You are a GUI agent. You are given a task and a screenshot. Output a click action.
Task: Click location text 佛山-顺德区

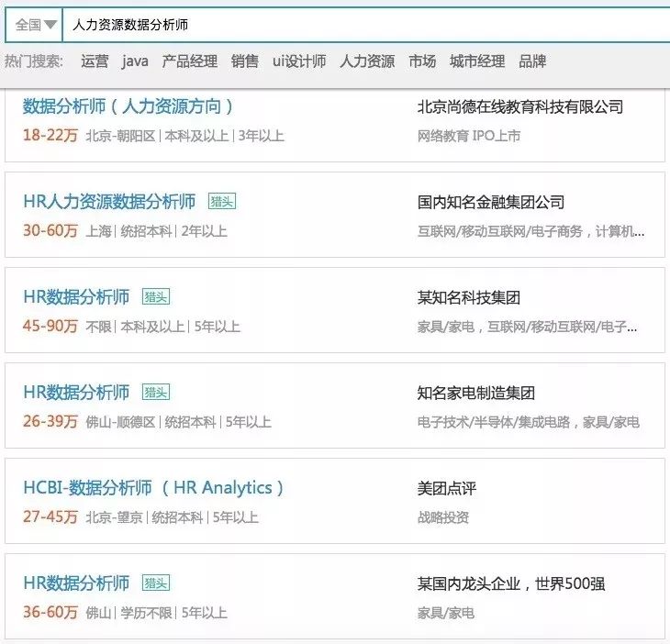coord(120,422)
